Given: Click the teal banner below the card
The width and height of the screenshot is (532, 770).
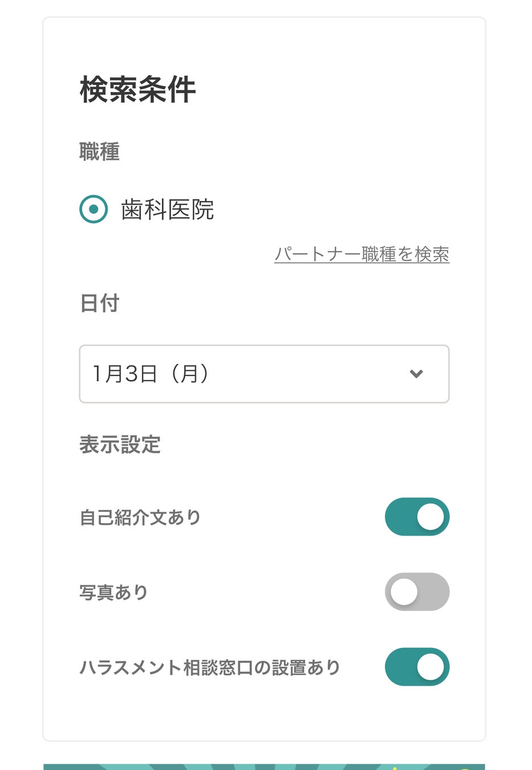Looking at the screenshot, I should point(264,767).
